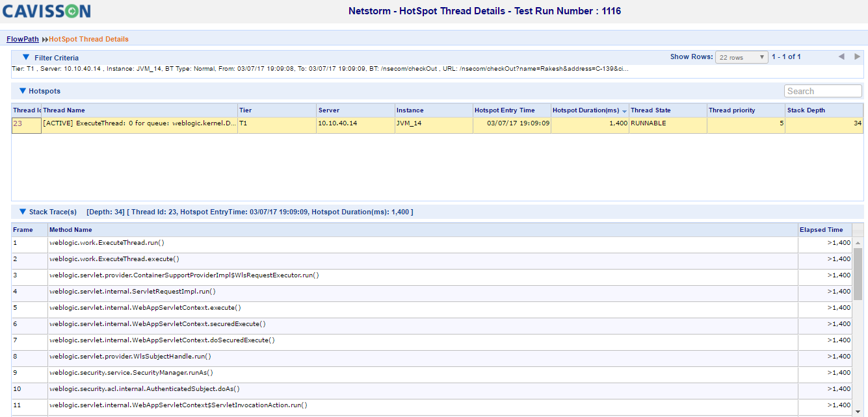Viewport: 868px width, 417px height.
Task: Sort by Stack Depth column
Action: tap(824, 110)
